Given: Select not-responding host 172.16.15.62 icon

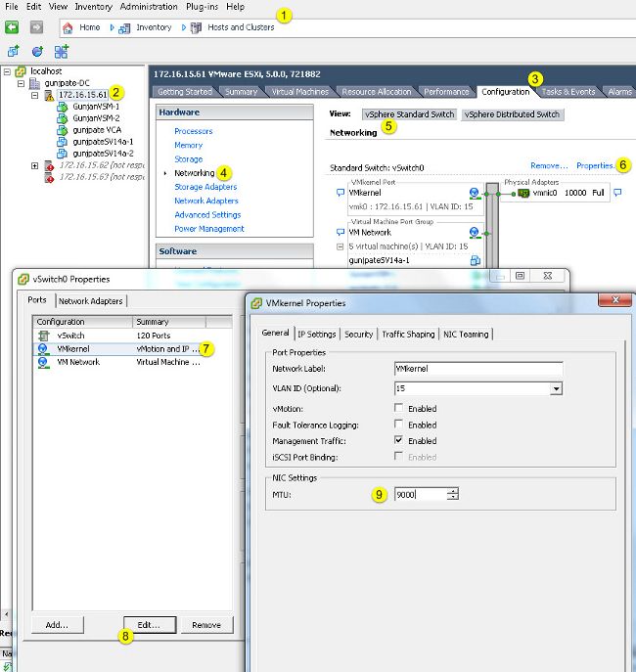Looking at the screenshot, I should tap(49, 165).
